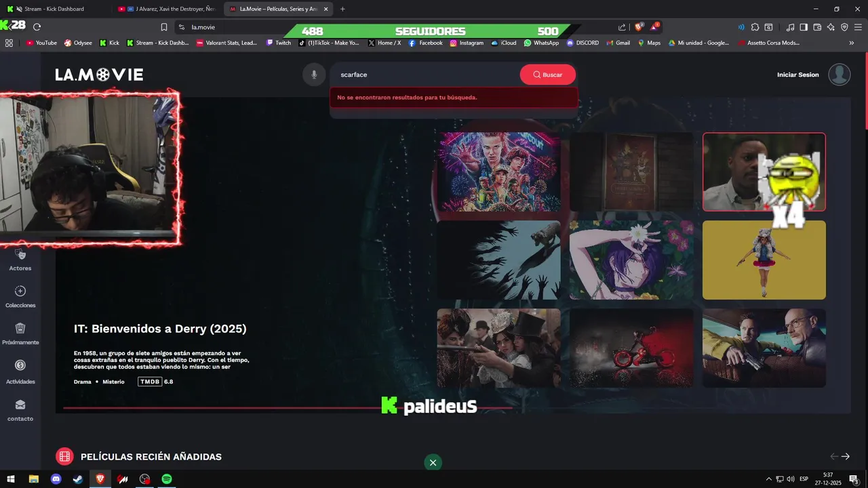Select the purple-haired anime girl thumbnail

click(x=631, y=260)
